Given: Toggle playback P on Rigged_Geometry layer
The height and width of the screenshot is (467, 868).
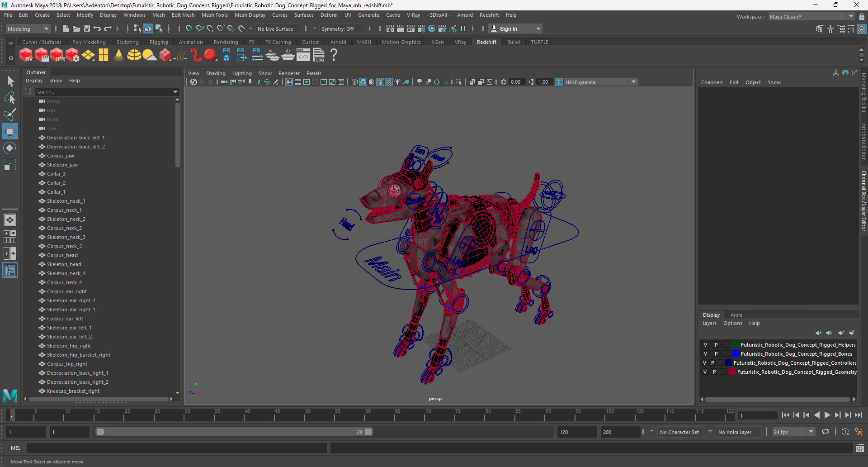Looking at the screenshot, I should (x=714, y=372).
